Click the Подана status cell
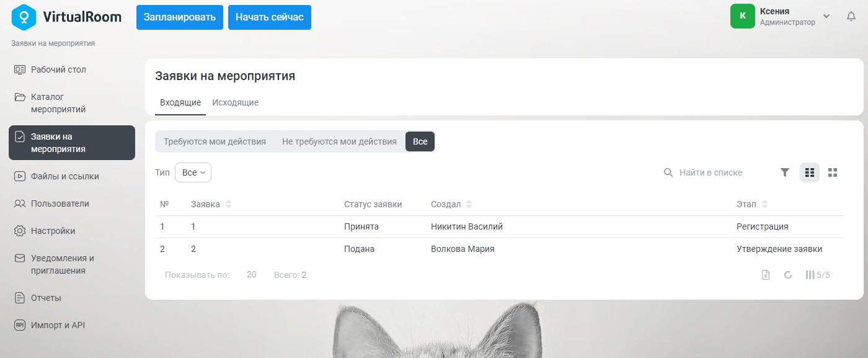The image size is (868, 358). point(360,249)
